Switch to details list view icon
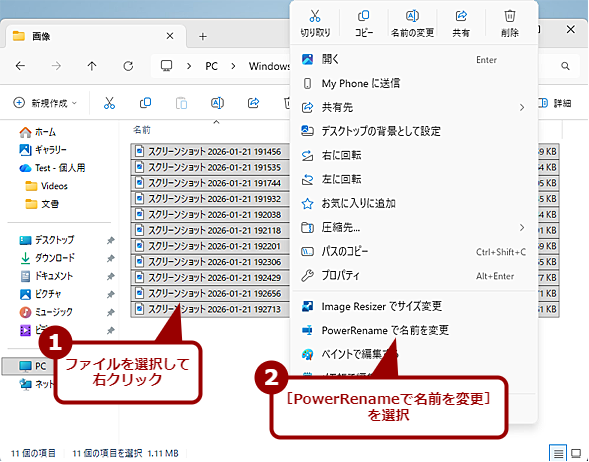Screen dimensions: 589x462 click(558, 453)
